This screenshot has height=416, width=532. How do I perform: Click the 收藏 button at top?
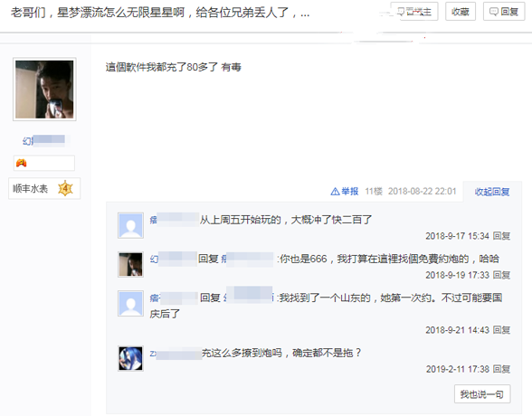click(x=460, y=12)
